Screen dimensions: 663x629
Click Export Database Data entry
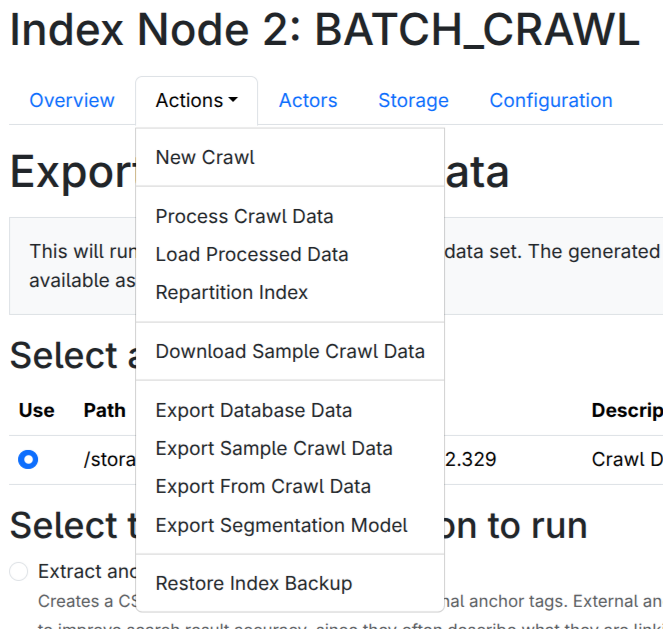[254, 411]
